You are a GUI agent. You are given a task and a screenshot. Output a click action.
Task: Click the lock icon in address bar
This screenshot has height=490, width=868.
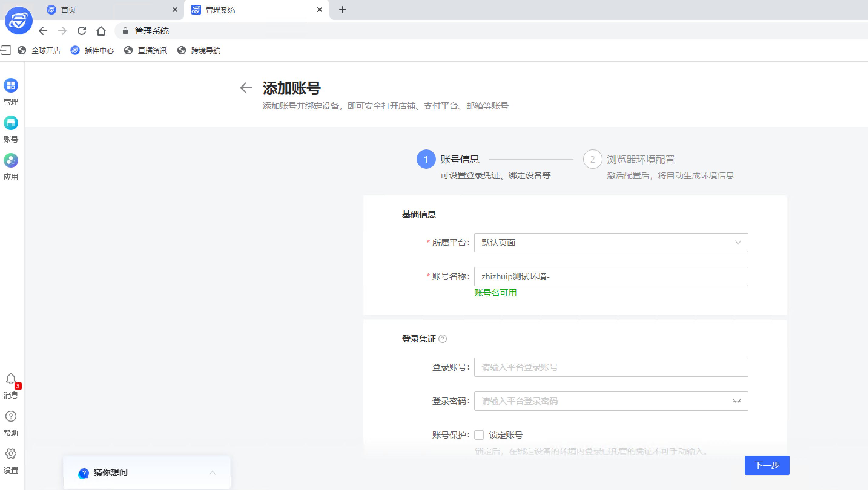point(125,31)
